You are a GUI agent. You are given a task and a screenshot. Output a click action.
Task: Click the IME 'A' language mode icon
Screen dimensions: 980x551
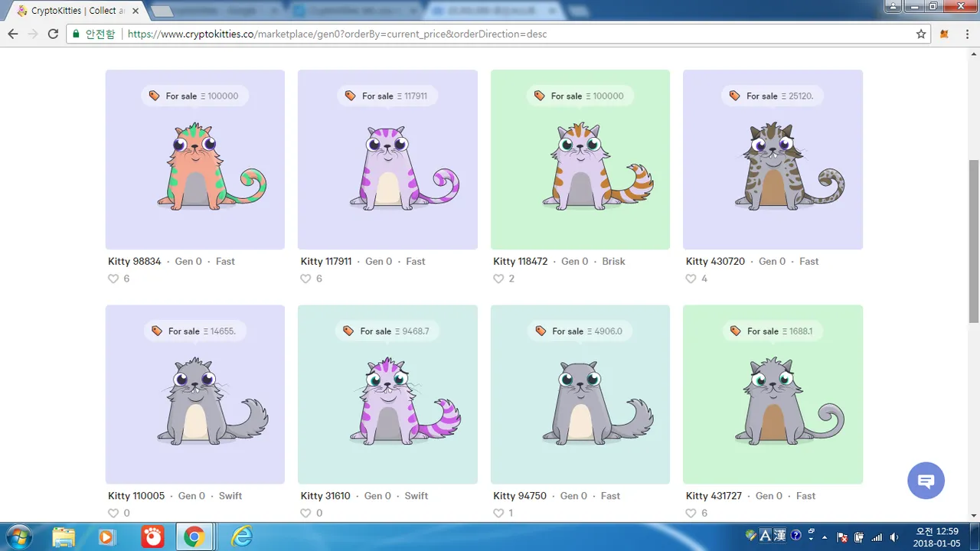coord(765,536)
